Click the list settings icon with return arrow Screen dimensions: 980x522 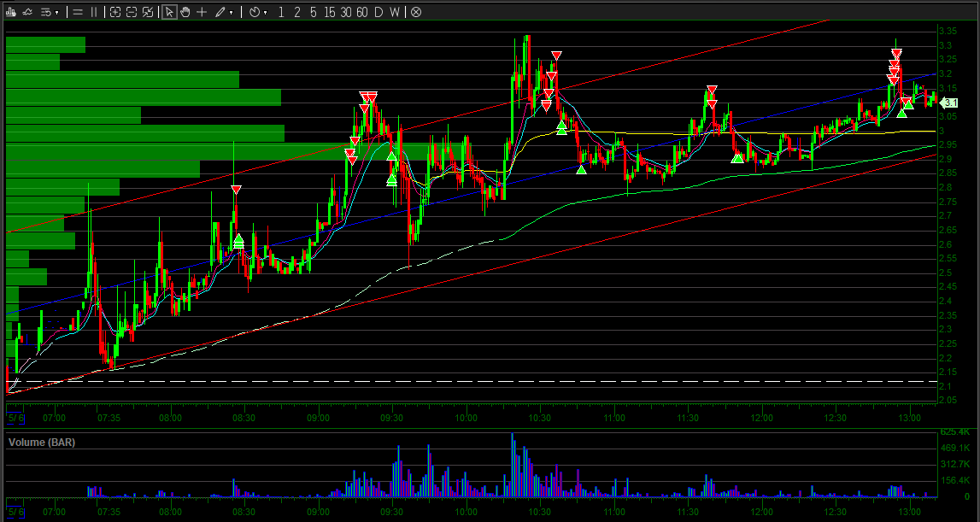click(45, 12)
